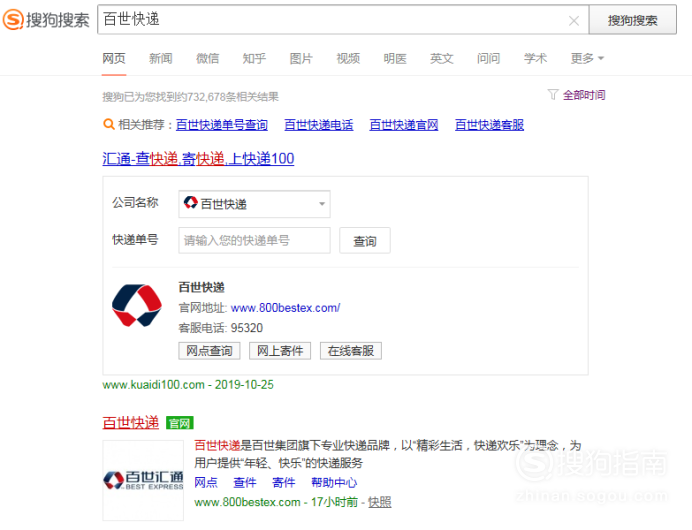Open the 百世快递官网 suggestion link
Viewport: 692px width, 530px height.
click(x=404, y=125)
